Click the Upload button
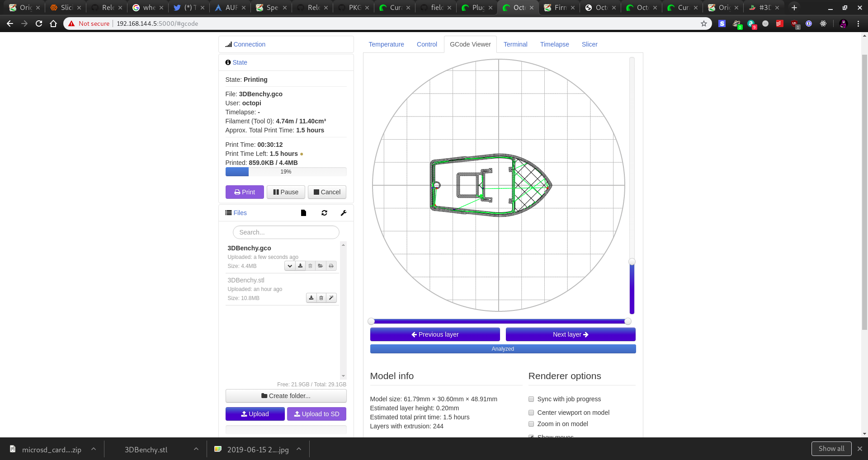This screenshot has height=460, width=868. tap(255, 414)
